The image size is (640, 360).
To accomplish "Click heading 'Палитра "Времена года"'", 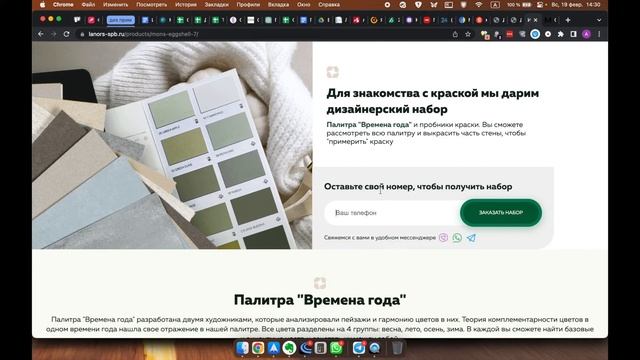I will pos(320,300).
